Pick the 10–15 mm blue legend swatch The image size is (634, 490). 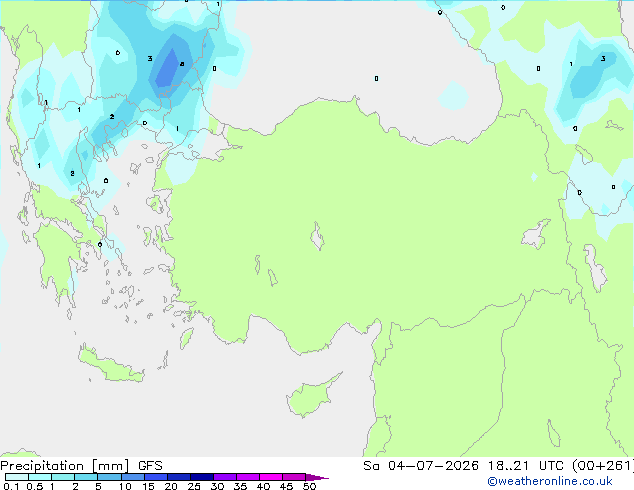point(133,477)
